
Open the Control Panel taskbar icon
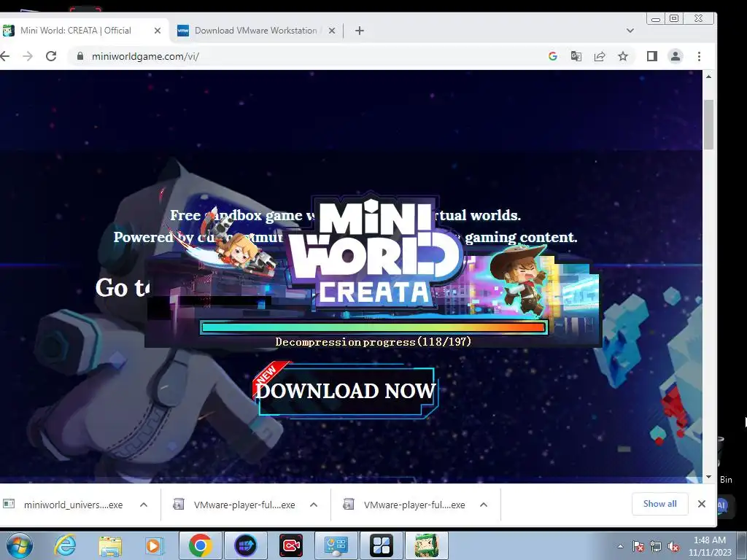[x=336, y=545]
